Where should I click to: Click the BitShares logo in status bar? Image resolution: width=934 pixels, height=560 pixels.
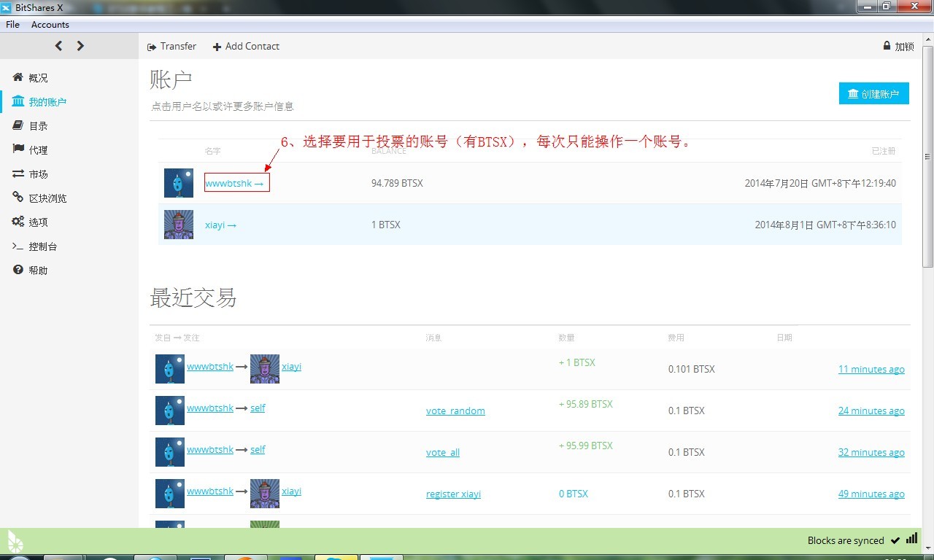[x=15, y=540]
